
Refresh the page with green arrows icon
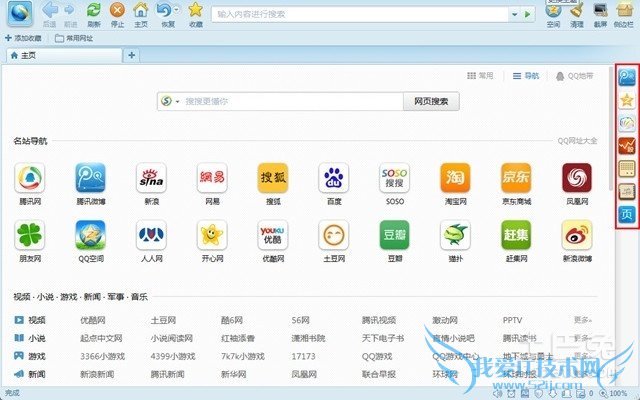point(94,10)
